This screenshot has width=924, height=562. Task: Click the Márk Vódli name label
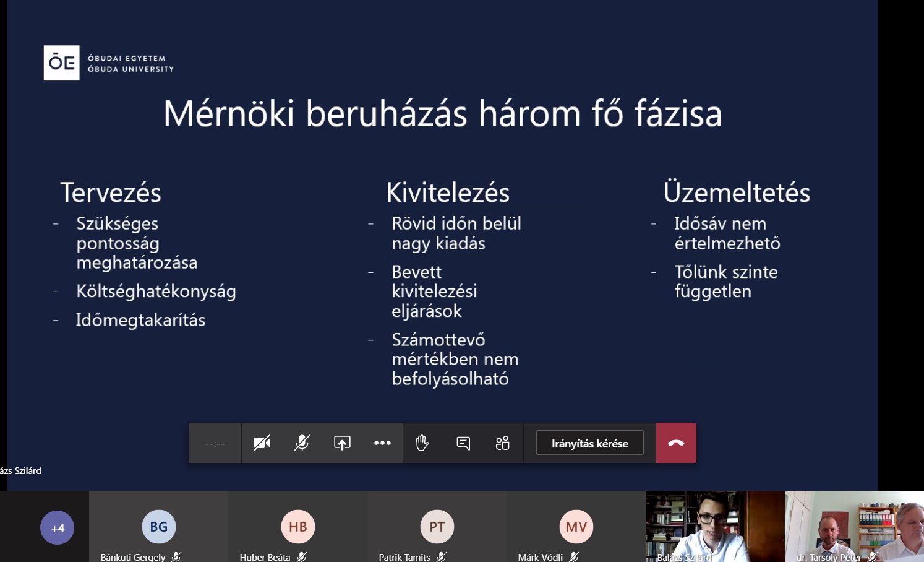click(x=541, y=557)
